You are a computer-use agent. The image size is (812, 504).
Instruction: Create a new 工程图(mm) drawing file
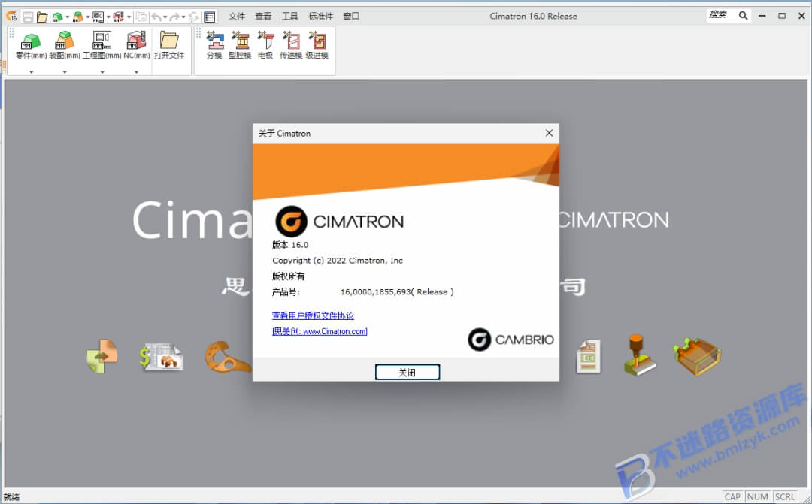pos(102,45)
